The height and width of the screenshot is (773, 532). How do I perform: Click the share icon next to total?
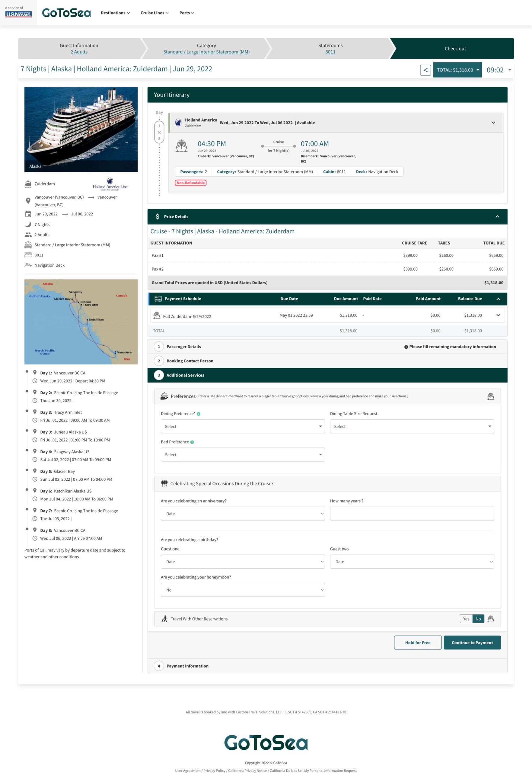(425, 70)
